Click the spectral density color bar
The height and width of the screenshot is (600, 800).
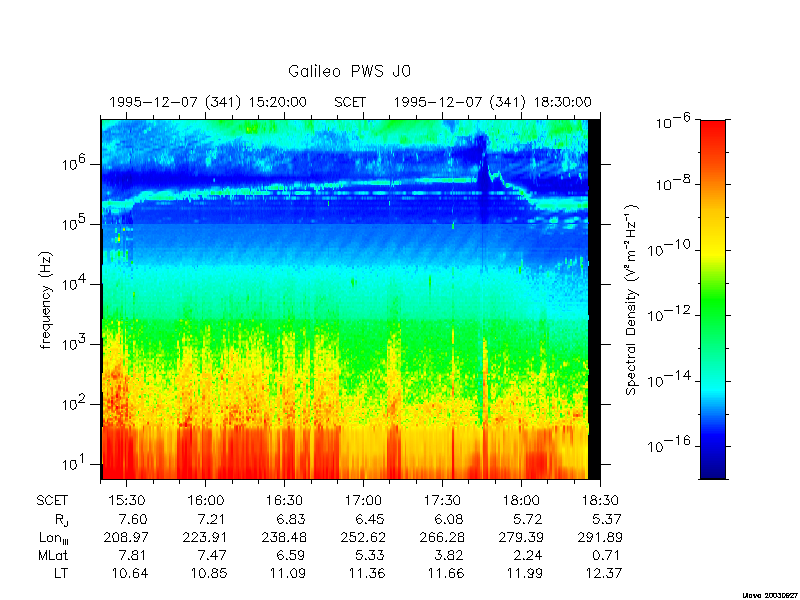713,299
